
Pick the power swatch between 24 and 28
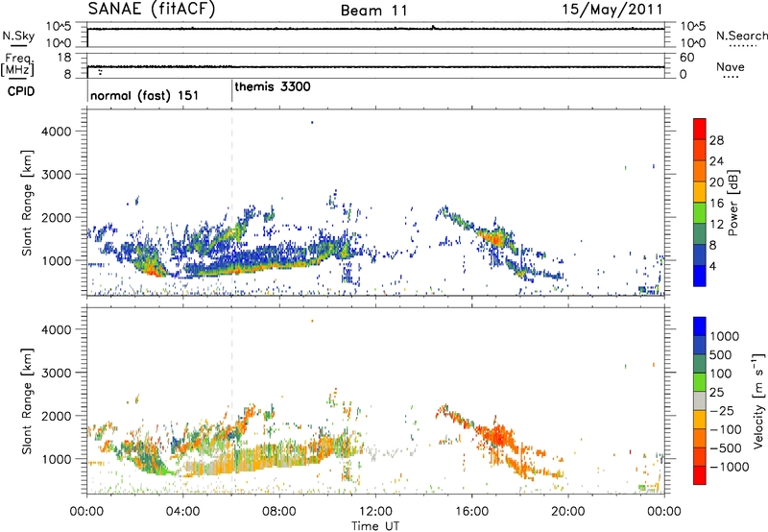point(700,150)
